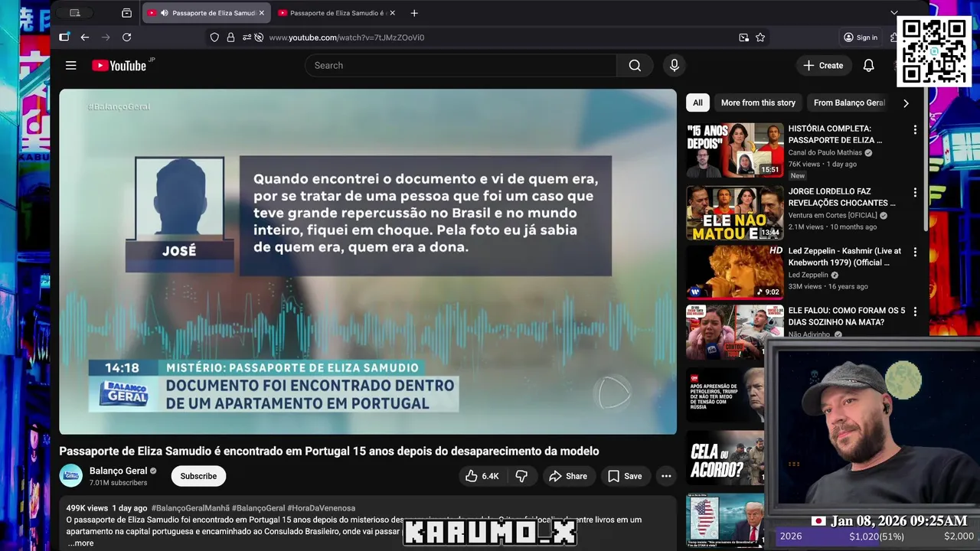Start voice search with microphone icon

pos(675,66)
